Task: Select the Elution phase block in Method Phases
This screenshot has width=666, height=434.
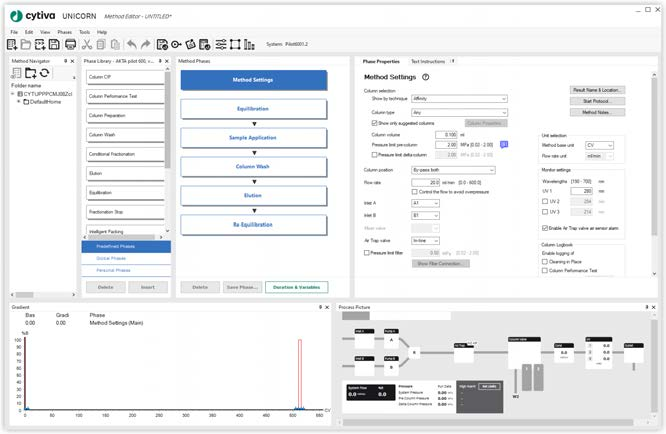Action: click(254, 196)
